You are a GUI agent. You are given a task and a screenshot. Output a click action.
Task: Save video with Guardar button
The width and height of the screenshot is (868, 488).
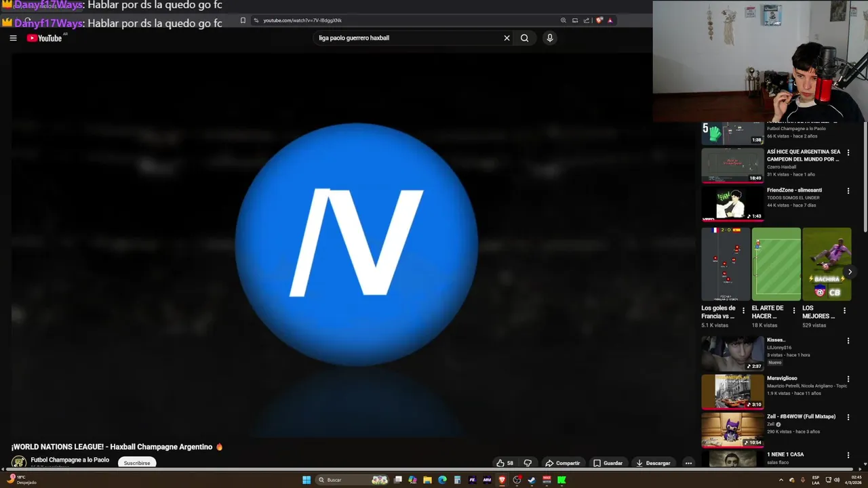[608, 463]
